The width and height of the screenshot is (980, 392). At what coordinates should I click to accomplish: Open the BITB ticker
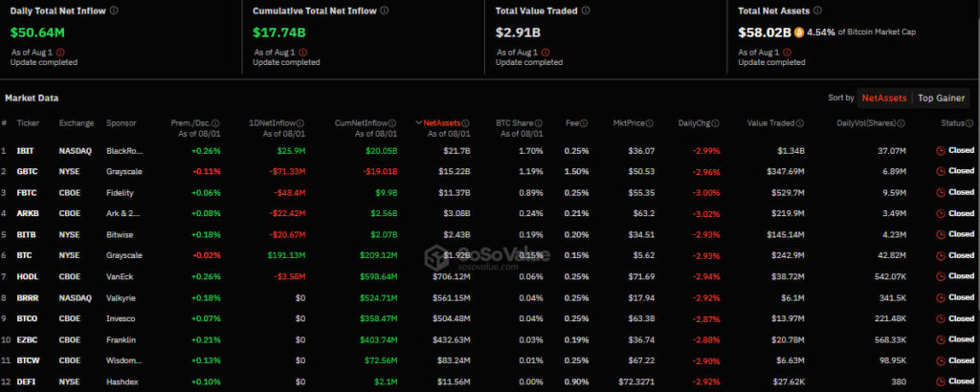click(x=26, y=234)
